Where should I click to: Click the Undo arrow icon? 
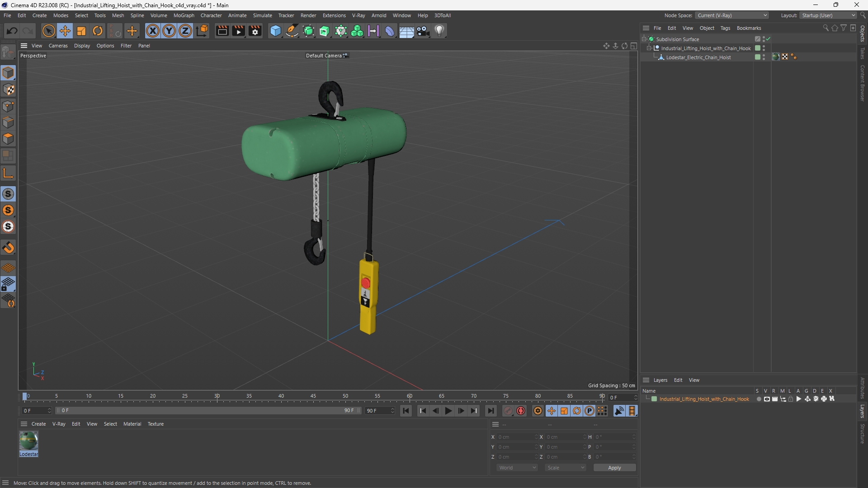[x=12, y=31]
